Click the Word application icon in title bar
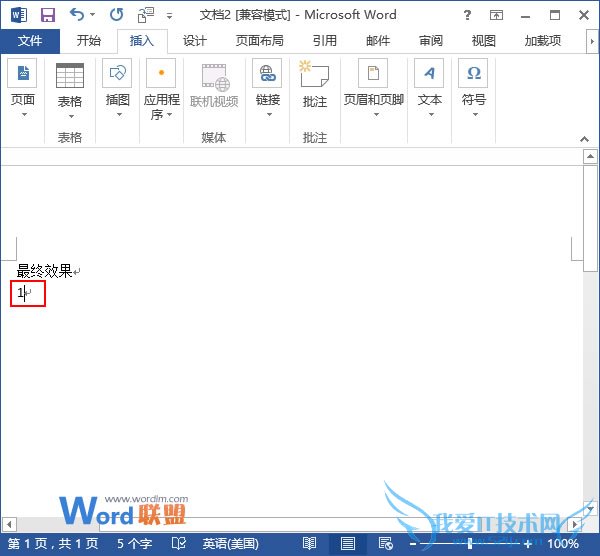 [18, 15]
